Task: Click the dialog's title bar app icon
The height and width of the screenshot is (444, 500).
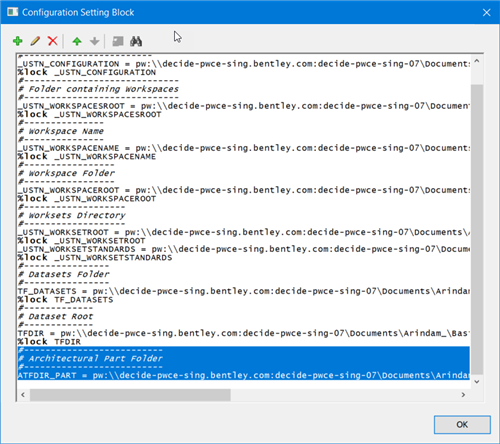Action: [13, 12]
